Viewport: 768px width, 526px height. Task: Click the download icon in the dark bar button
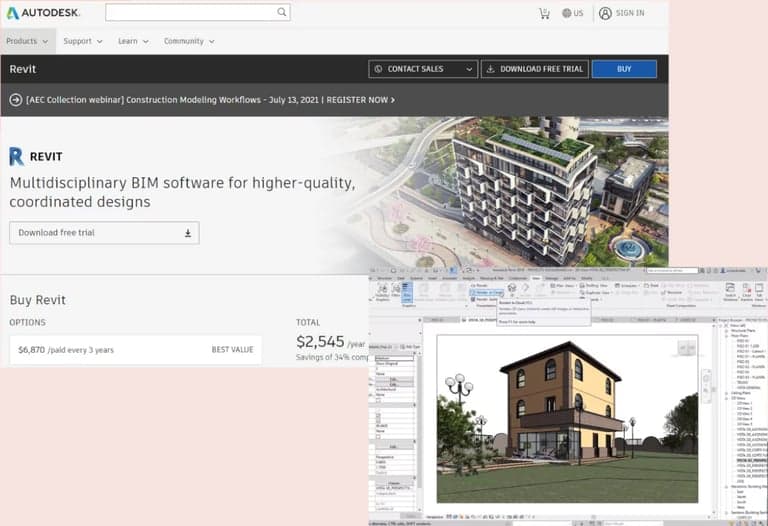pos(490,69)
